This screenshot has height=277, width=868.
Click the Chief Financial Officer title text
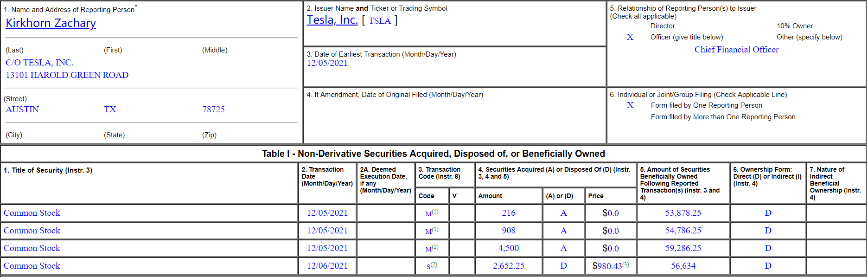(736, 50)
